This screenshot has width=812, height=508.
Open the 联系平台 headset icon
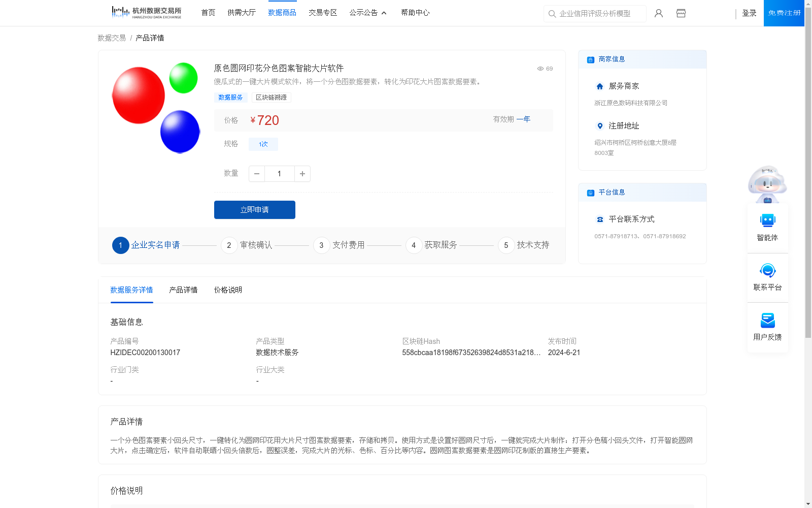(x=767, y=270)
